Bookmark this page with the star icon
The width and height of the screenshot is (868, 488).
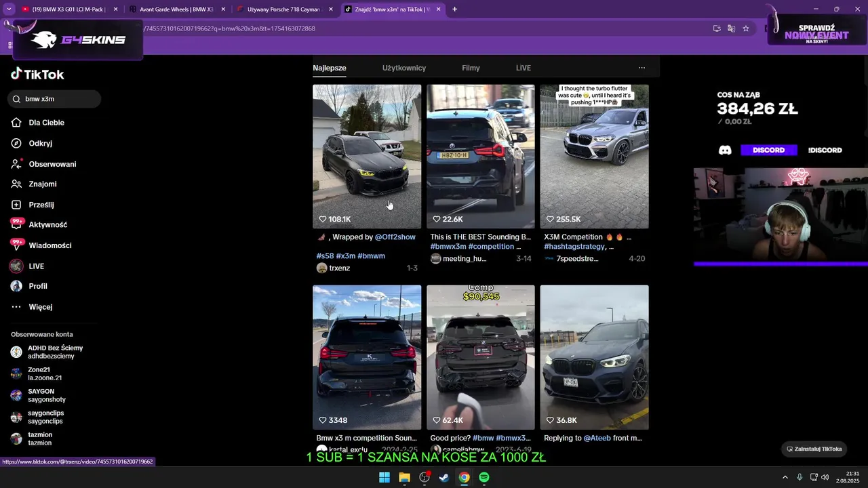(746, 28)
